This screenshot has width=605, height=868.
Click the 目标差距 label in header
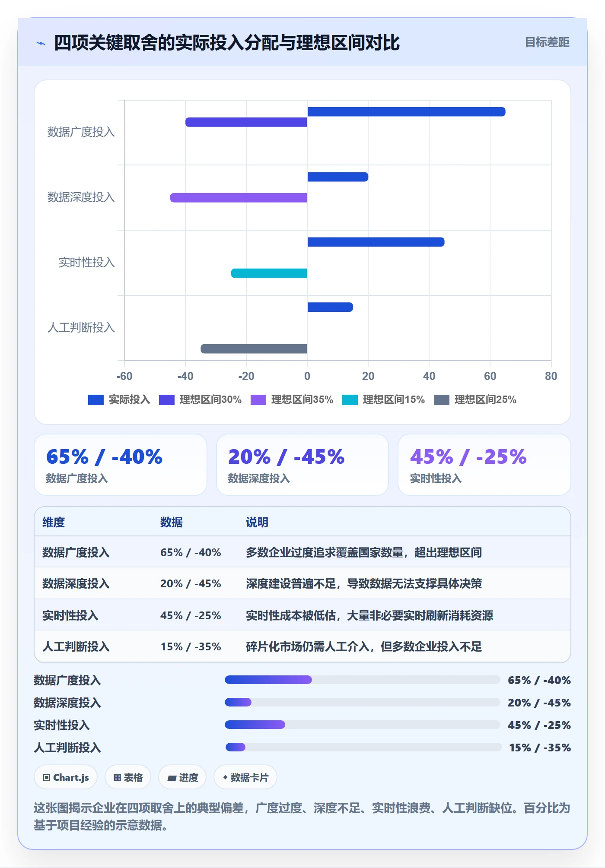547,42
